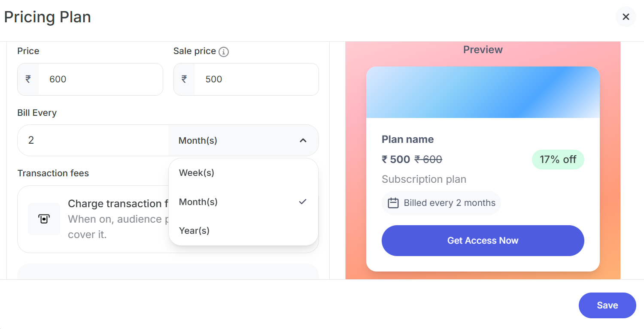
Task: Click the rupee icon in Price field
Action: coord(28,79)
